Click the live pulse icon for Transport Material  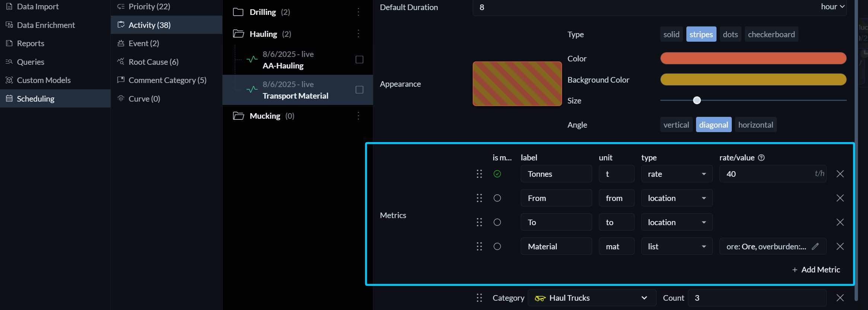point(252,90)
